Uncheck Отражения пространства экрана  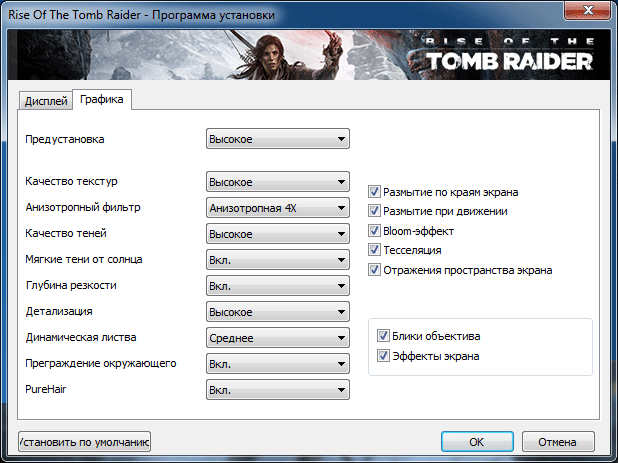pos(374,270)
